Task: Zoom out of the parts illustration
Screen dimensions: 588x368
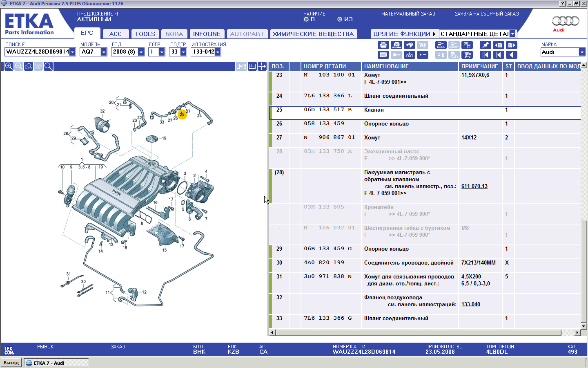Action: pos(18,66)
